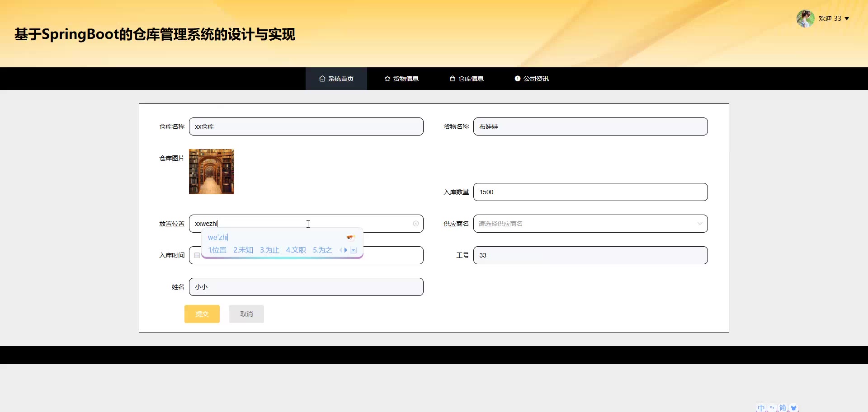Viewport: 868px width, 412px height.
Task: Expand the IME candidate list dropdown
Action: click(354, 250)
